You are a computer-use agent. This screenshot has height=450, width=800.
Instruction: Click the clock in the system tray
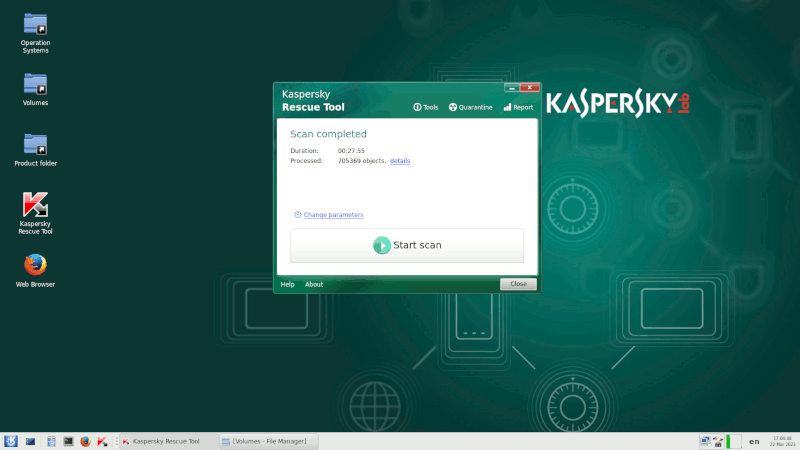pos(781,441)
